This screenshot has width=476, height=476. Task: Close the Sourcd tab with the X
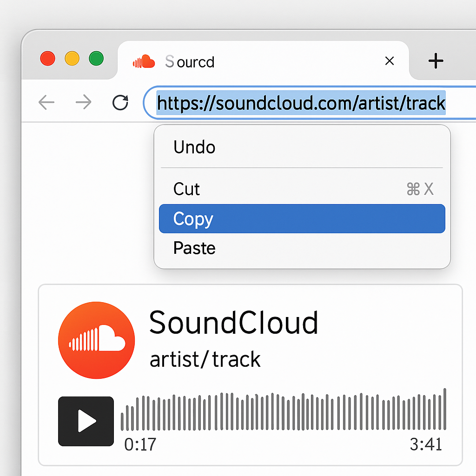[x=390, y=61]
